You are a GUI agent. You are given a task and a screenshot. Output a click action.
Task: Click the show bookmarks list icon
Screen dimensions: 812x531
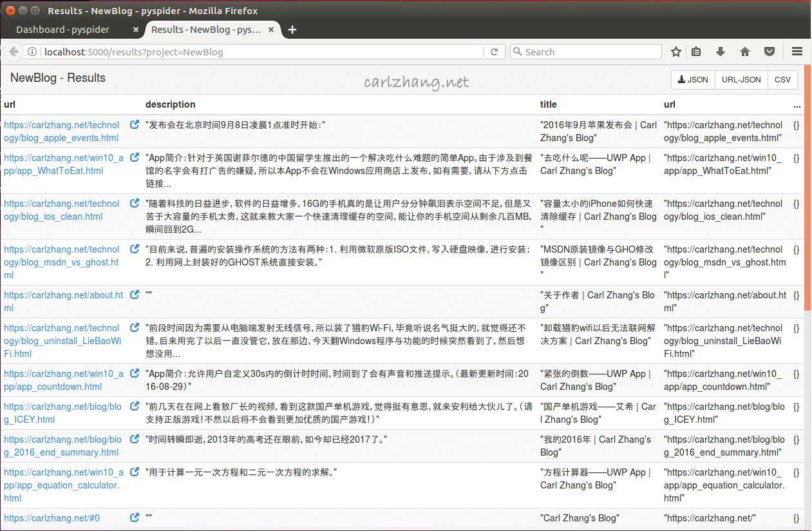coord(696,52)
